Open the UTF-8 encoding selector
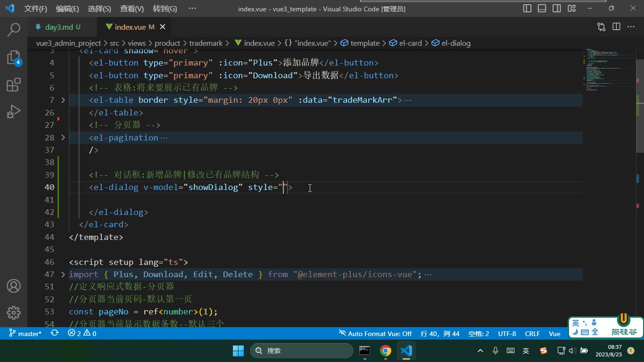This screenshot has width=644, height=362. pyautogui.click(x=507, y=333)
